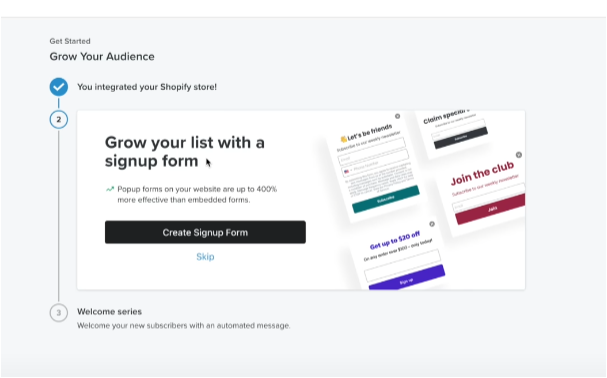This screenshot has width=607, height=378.
Task: Close the "Join the club" popup preview
Action: (x=519, y=155)
